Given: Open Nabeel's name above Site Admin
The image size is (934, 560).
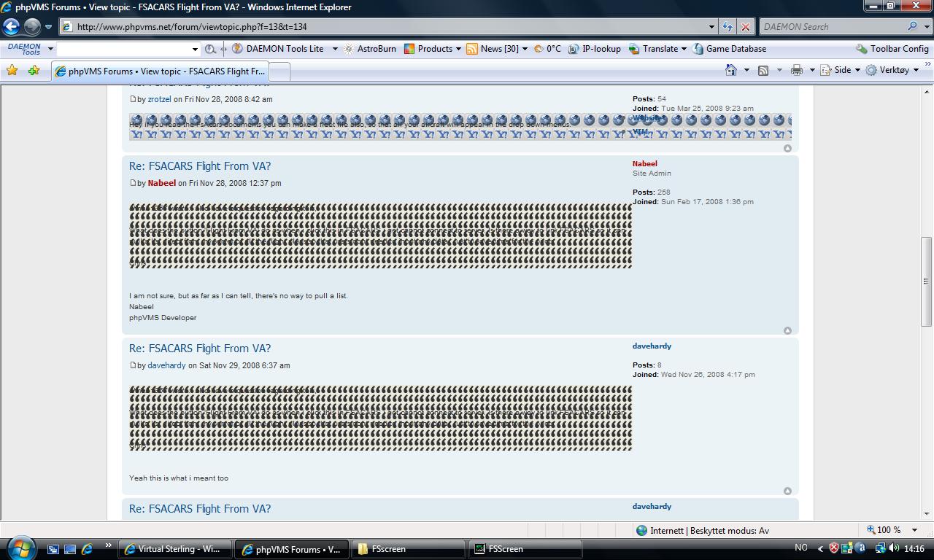Looking at the screenshot, I should [x=644, y=164].
